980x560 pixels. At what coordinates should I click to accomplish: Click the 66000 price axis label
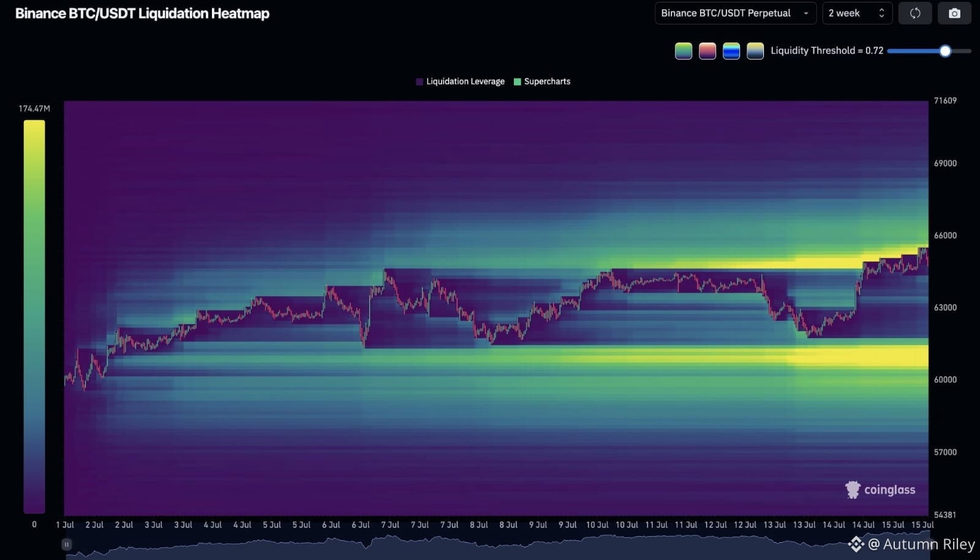pos(945,236)
